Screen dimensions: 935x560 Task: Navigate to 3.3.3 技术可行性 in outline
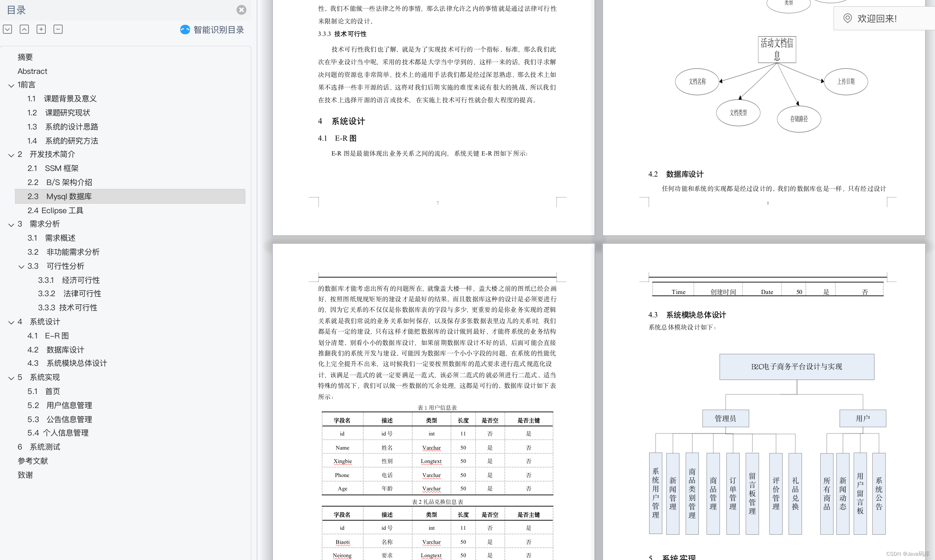pos(68,307)
